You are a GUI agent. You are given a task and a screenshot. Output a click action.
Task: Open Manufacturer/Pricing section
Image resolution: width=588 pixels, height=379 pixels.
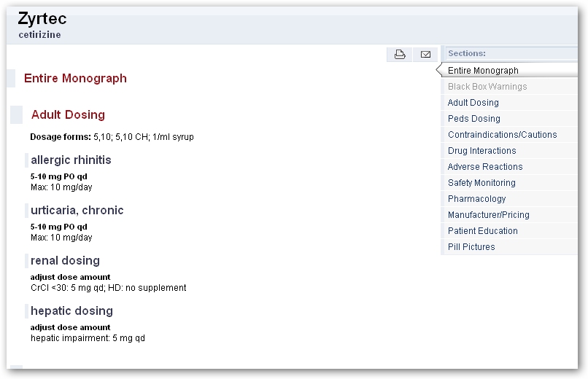tap(488, 215)
